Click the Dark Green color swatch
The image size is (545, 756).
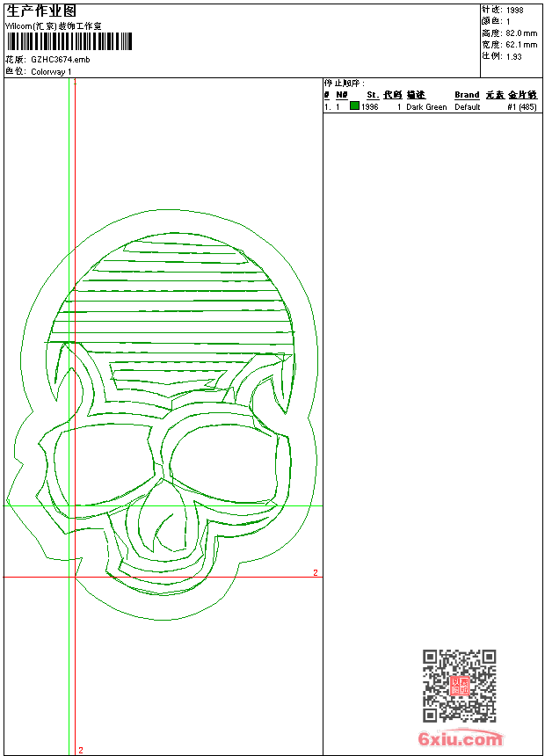[x=354, y=106]
